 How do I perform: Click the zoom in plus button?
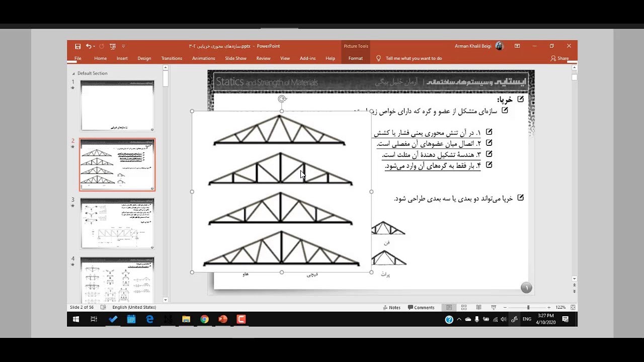pyautogui.click(x=548, y=307)
